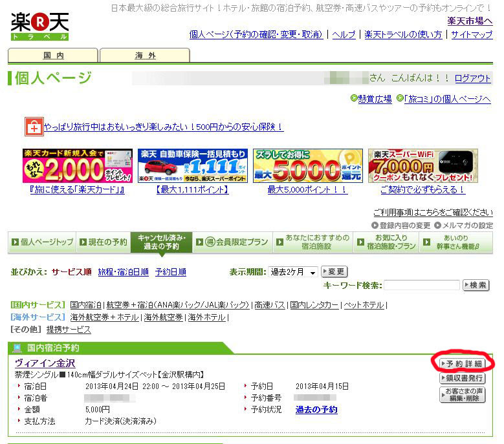Click the Rakuten Travel logo
Image resolution: width=504 pixels, height=444 pixels.
[39, 26]
